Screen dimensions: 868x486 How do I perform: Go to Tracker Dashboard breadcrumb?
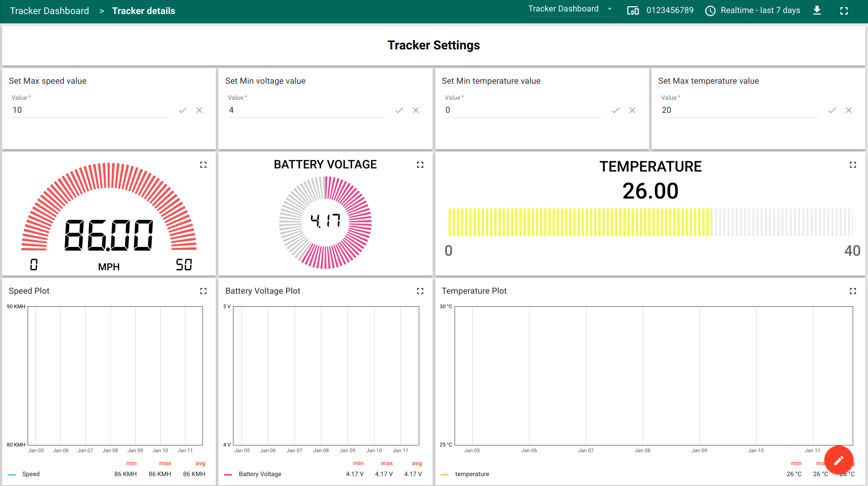[49, 11]
